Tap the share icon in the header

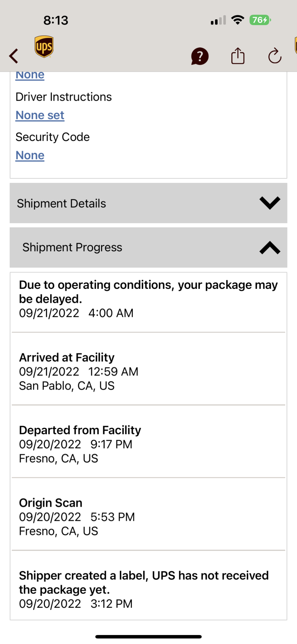point(238,56)
